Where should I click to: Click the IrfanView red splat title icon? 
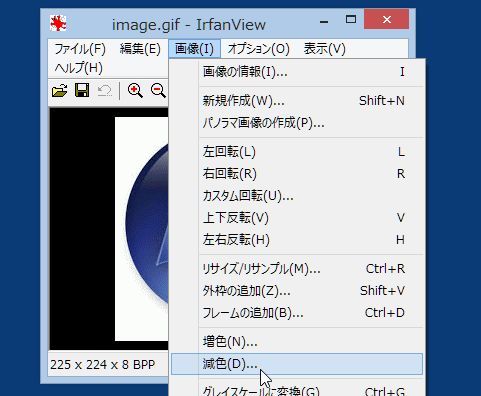coord(58,24)
